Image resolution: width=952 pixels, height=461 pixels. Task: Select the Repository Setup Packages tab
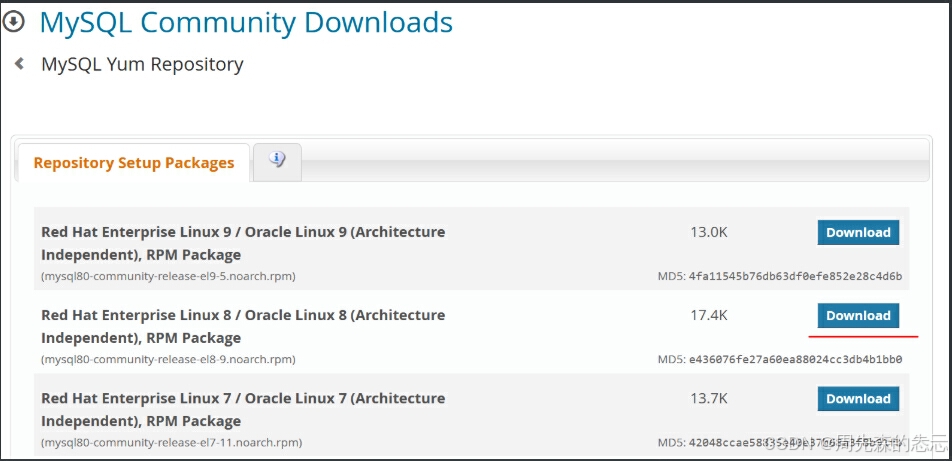tap(134, 163)
